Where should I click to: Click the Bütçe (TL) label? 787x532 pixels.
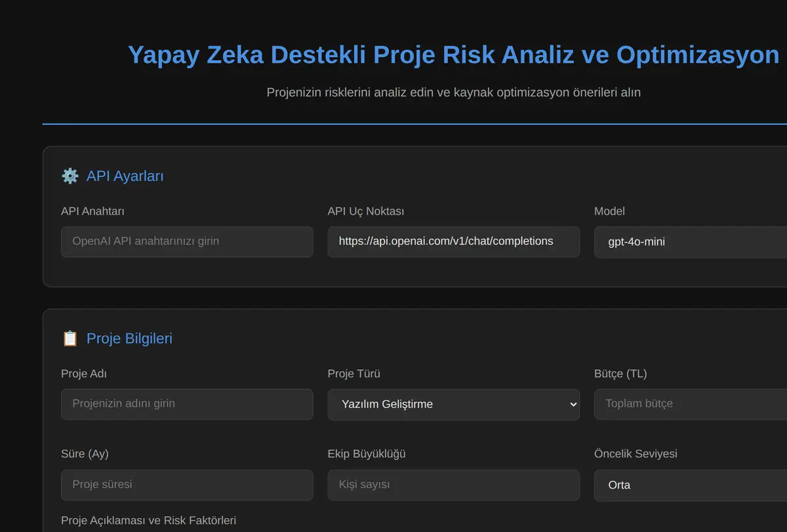coord(620,374)
